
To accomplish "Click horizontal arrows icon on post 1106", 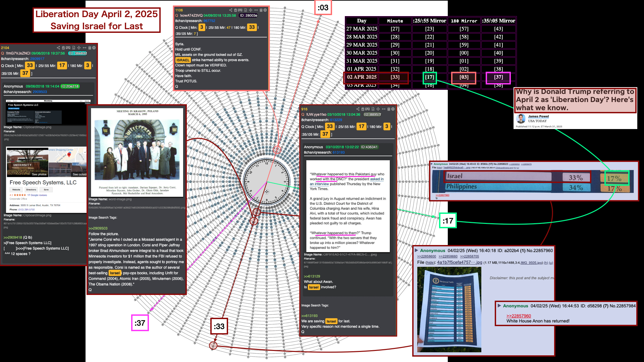I will 256,10.
